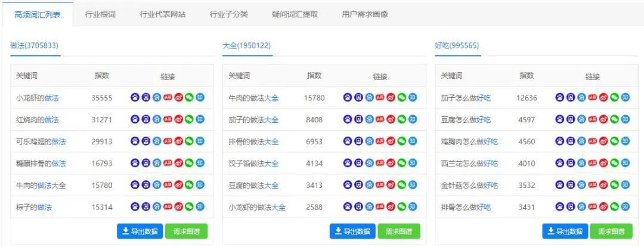Open Weibo icon for 排骨的做法大全 row
The image size is (644, 247).
pyautogui.click(x=391, y=141)
